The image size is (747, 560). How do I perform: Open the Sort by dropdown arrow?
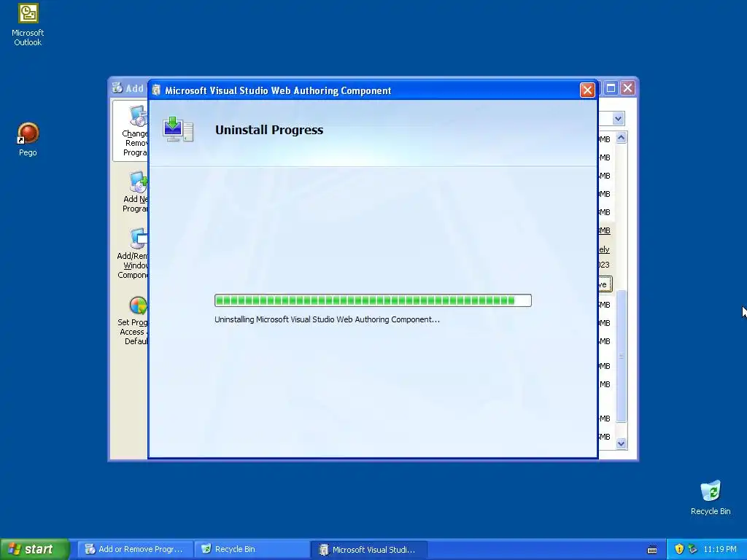(x=618, y=119)
